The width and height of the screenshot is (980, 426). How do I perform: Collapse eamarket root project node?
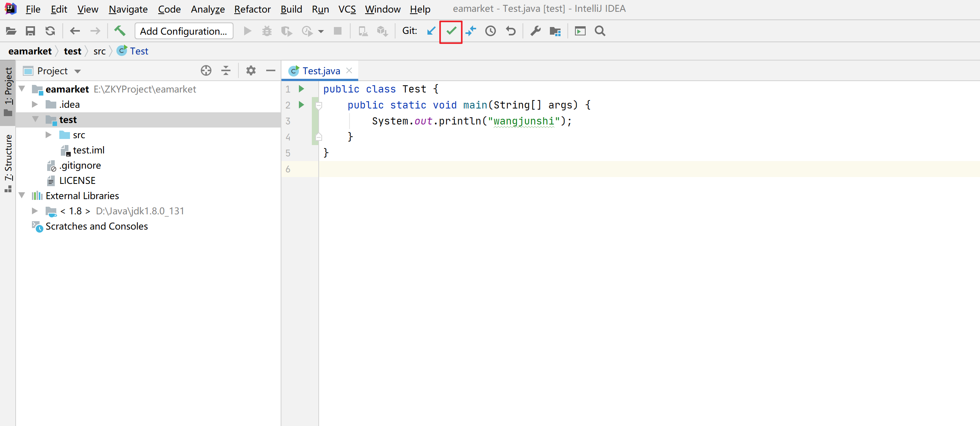[22, 89]
